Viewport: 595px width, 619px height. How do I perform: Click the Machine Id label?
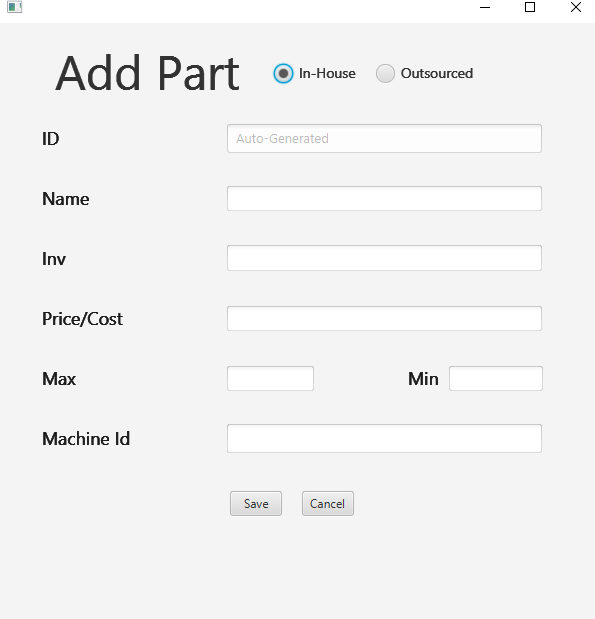tap(86, 439)
